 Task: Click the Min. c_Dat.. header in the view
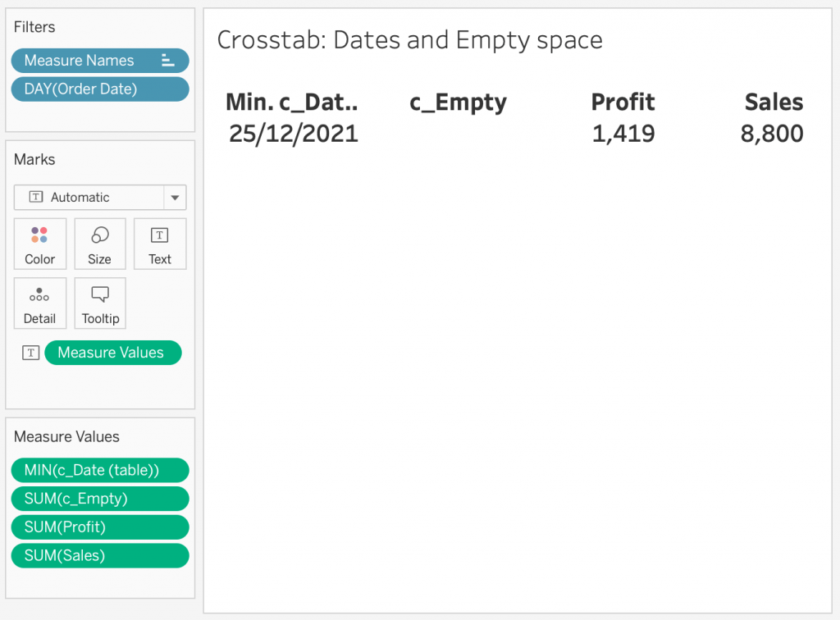click(291, 102)
